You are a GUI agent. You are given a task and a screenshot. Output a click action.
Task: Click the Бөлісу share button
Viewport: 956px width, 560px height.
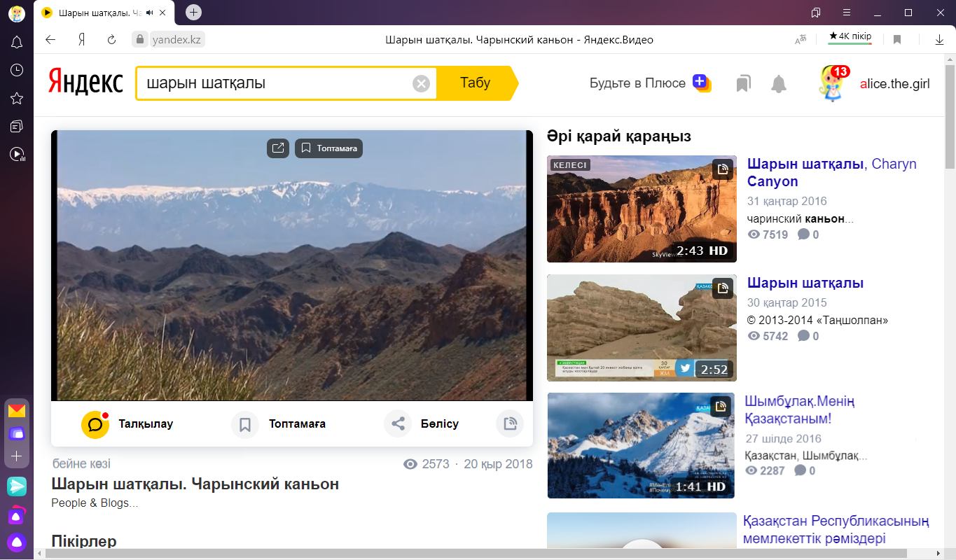(x=422, y=424)
